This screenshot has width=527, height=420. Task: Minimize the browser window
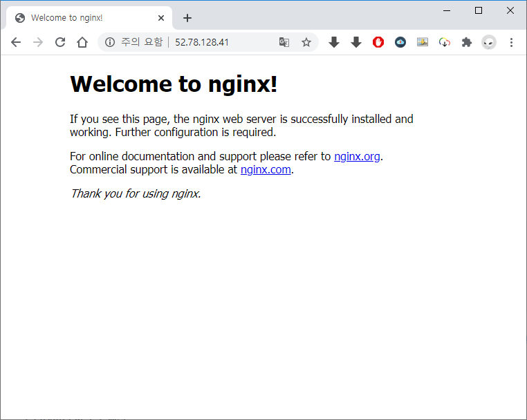[x=447, y=11]
